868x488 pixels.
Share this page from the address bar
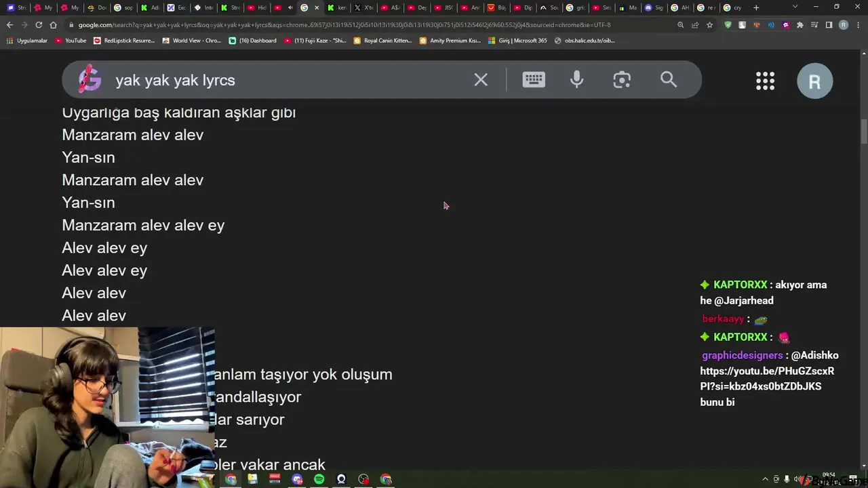[x=695, y=25]
